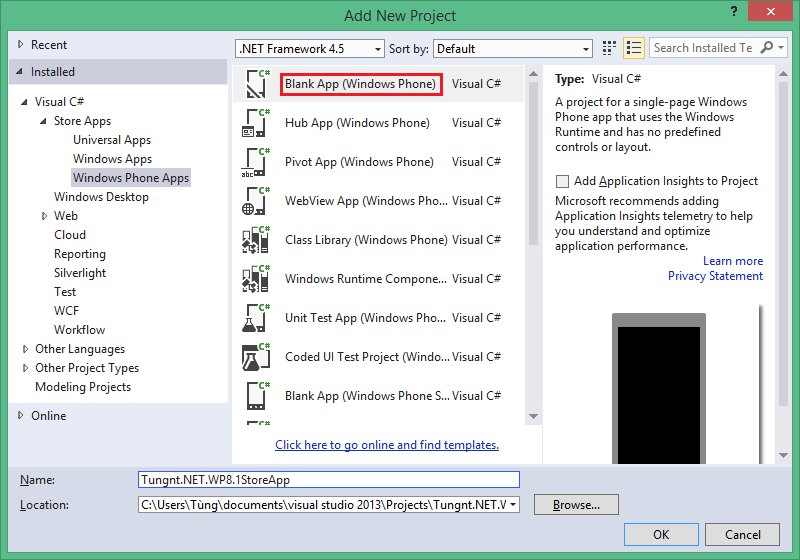
Task: Select Windows Phone Apps category
Action: [131, 177]
